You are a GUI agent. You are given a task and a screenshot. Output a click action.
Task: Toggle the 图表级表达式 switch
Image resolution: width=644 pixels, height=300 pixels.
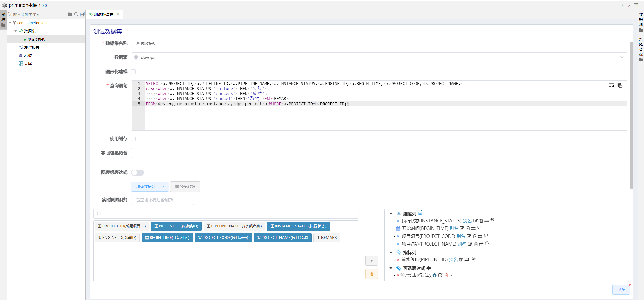[137, 173]
